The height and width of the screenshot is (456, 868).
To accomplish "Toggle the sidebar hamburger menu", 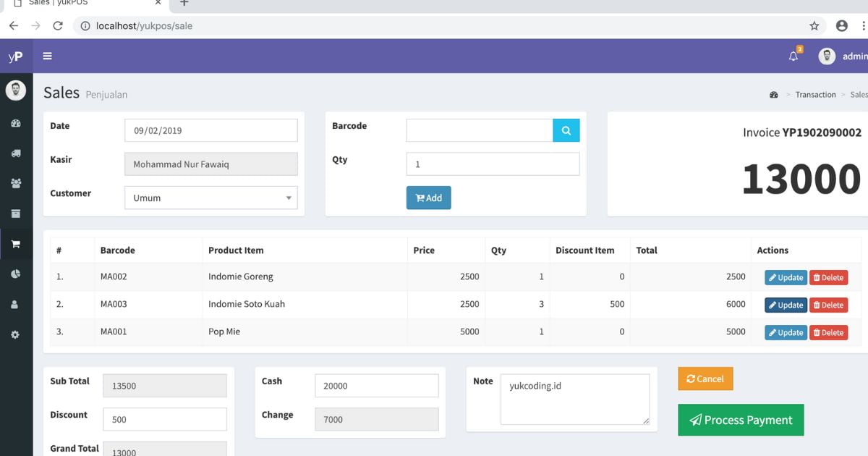I will (x=48, y=56).
